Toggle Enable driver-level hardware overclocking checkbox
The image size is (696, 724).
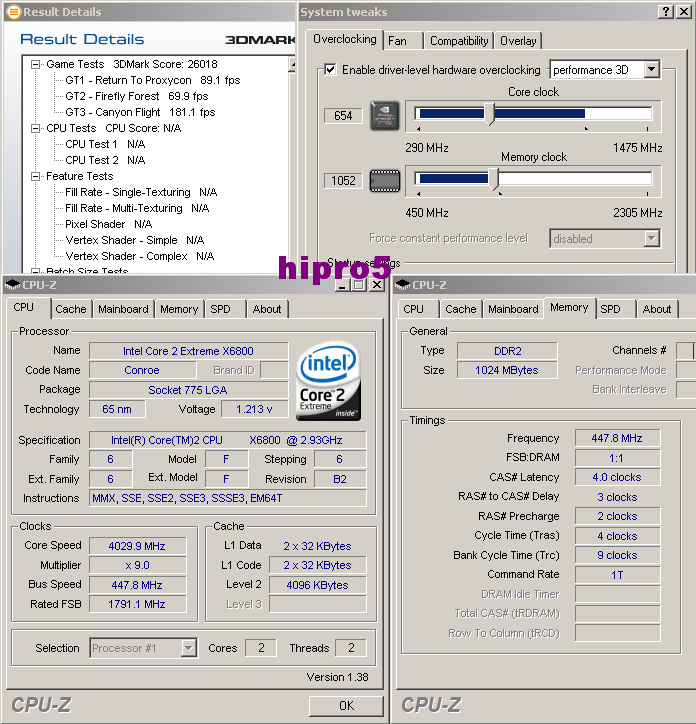330,70
